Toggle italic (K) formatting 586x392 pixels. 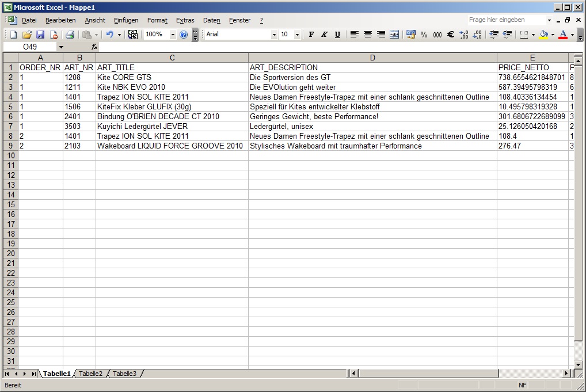point(325,35)
